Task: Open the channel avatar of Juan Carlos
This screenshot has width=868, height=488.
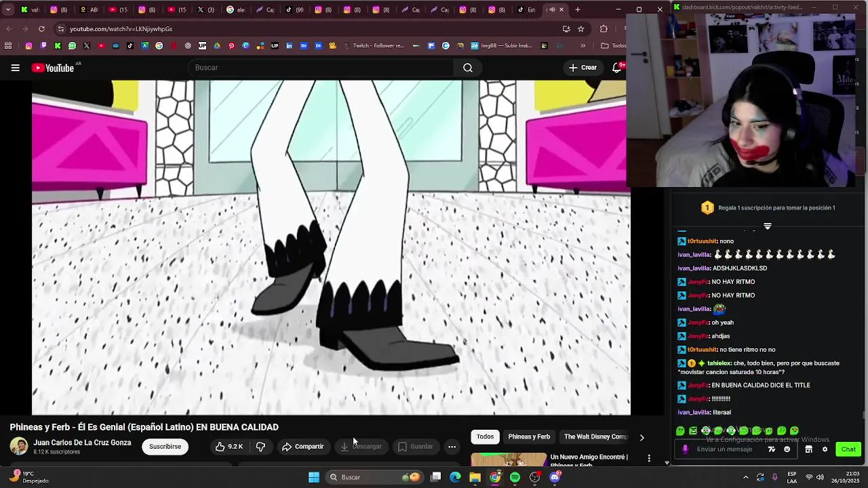Action: coord(19,447)
